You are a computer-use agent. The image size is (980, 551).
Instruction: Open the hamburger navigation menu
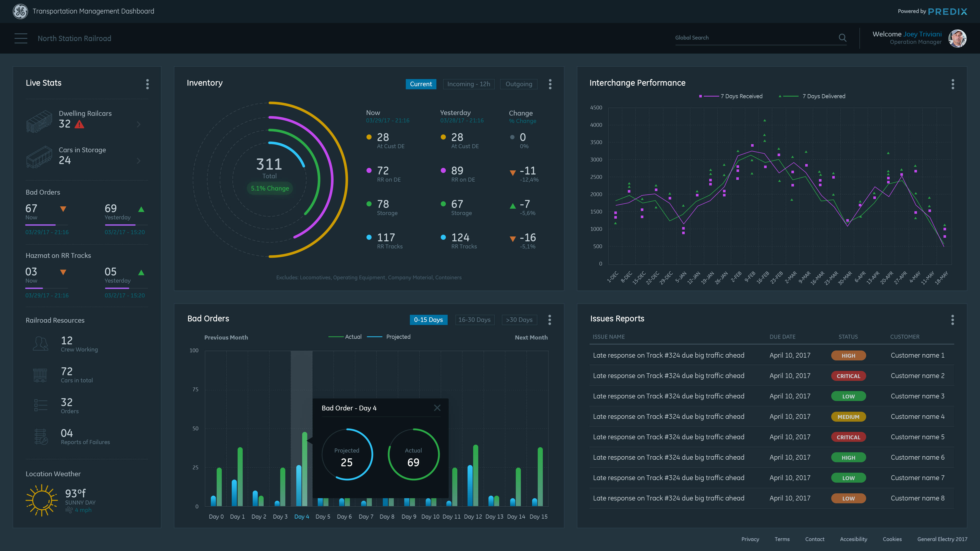[21, 39]
